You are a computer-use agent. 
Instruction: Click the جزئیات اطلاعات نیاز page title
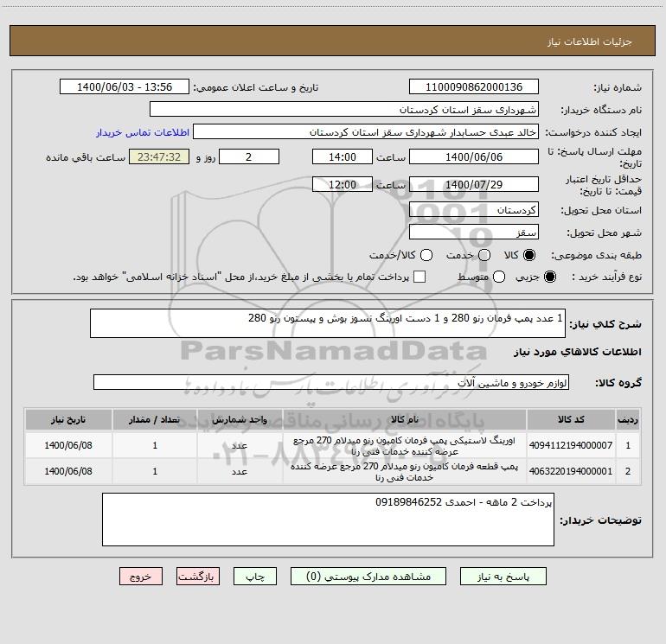tap(590, 41)
